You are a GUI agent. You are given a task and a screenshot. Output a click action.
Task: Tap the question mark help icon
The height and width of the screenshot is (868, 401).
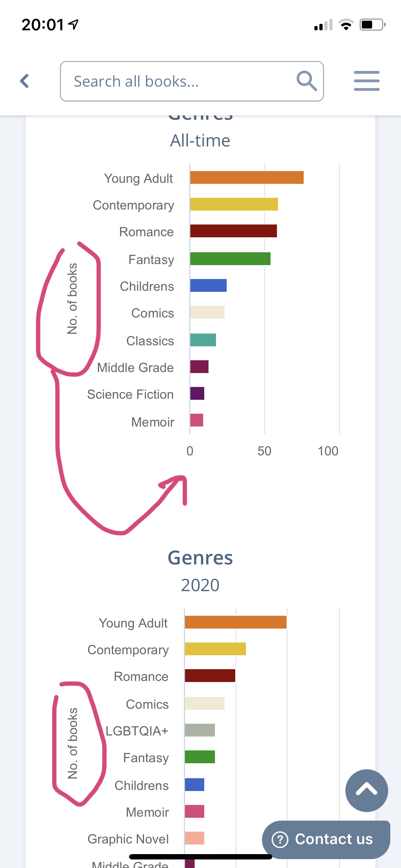280,839
